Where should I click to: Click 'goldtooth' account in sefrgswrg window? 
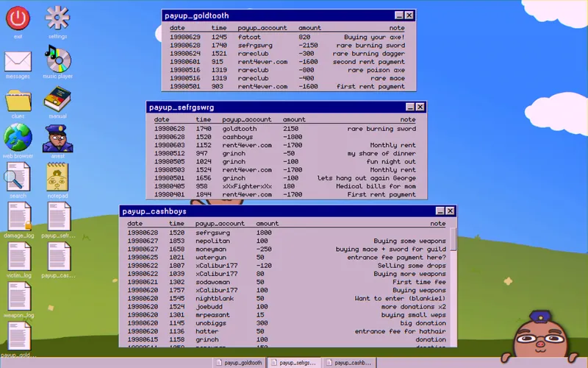240,129
